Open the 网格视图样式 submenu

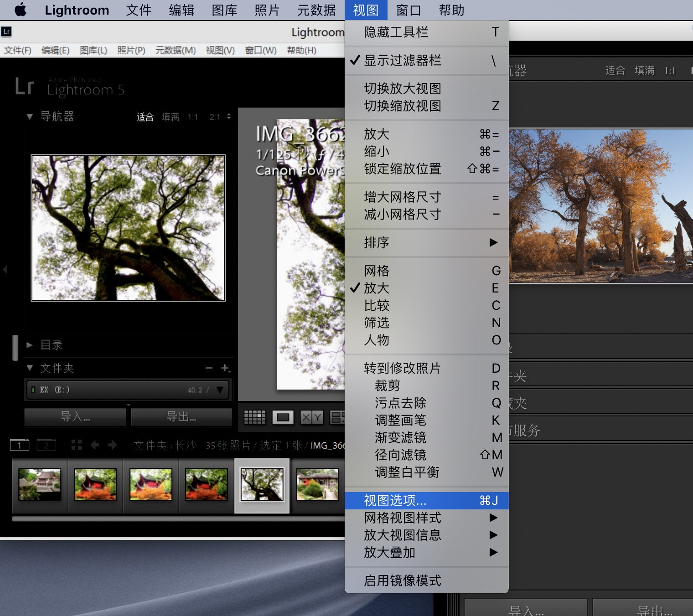click(427, 518)
